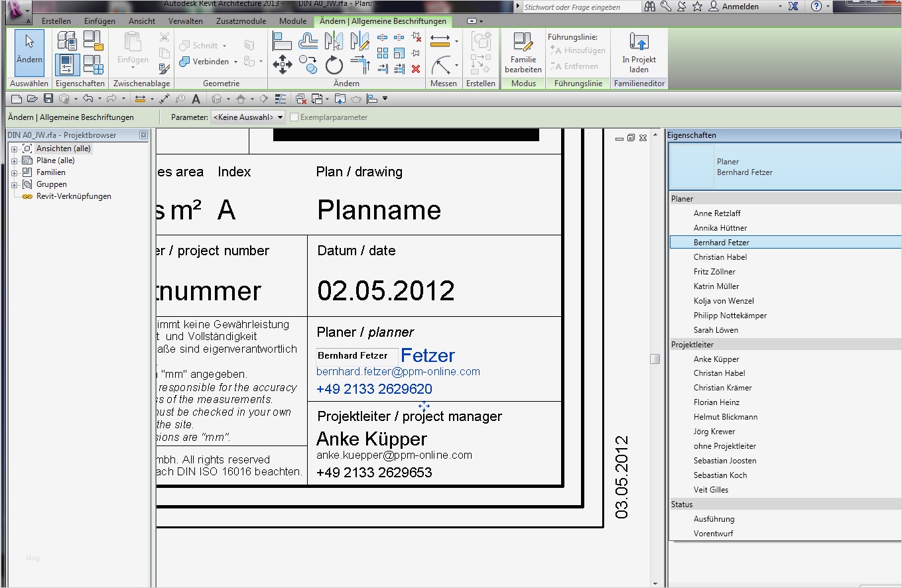Open the Erstellen ribbon tab
The height and width of the screenshot is (588, 902).
pos(56,21)
